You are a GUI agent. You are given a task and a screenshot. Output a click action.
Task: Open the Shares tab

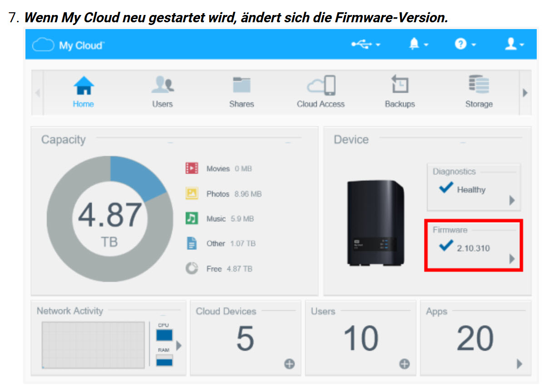(241, 92)
